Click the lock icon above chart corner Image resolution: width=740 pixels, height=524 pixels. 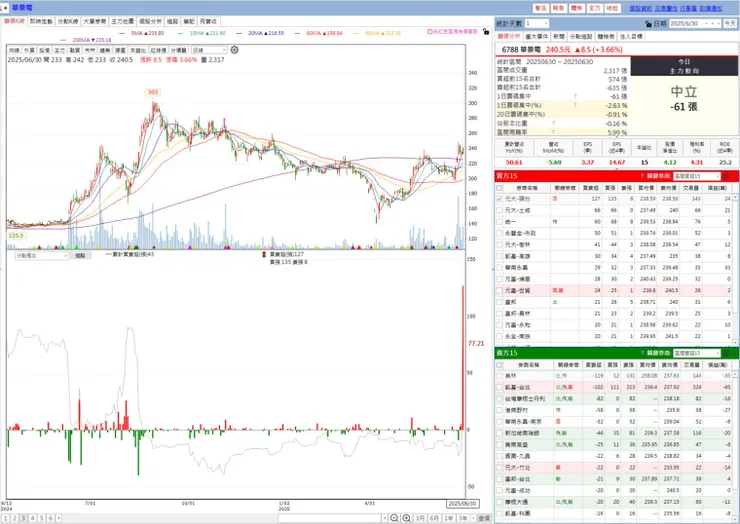point(486,32)
